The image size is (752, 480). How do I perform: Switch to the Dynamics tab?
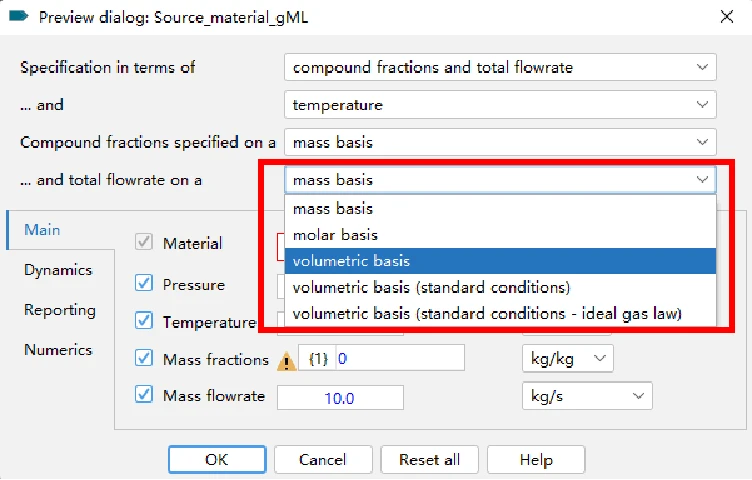tap(58, 270)
